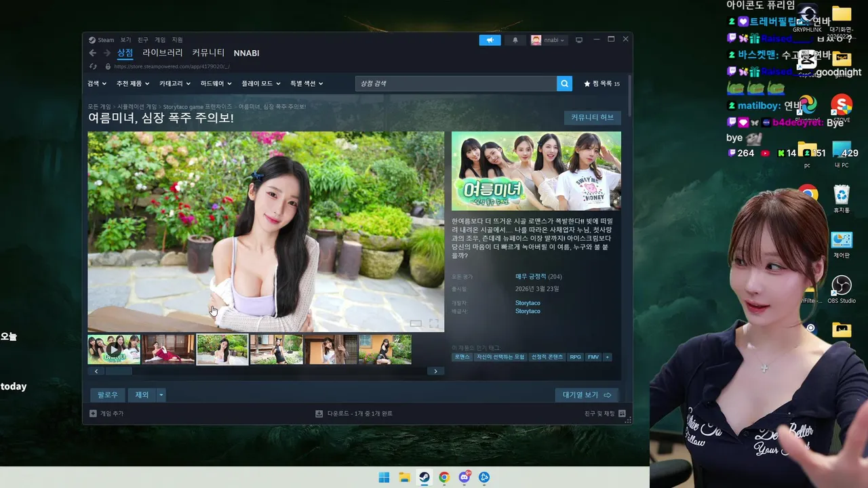
Task: Open 친구 및 채팅 friends icon
Action: pos(622,413)
